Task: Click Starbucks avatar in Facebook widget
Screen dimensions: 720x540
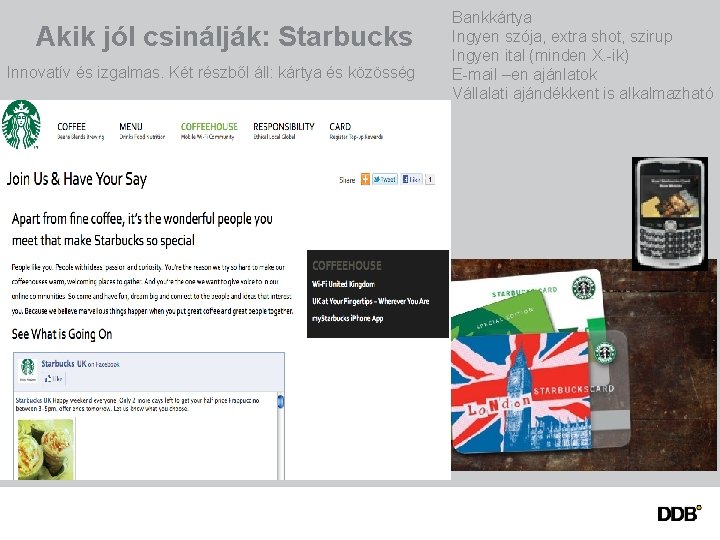Action: [x=28, y=370]
